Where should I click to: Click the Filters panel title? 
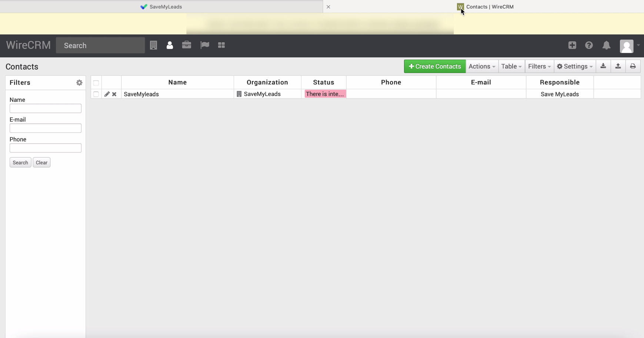click(x=20, y=83)
